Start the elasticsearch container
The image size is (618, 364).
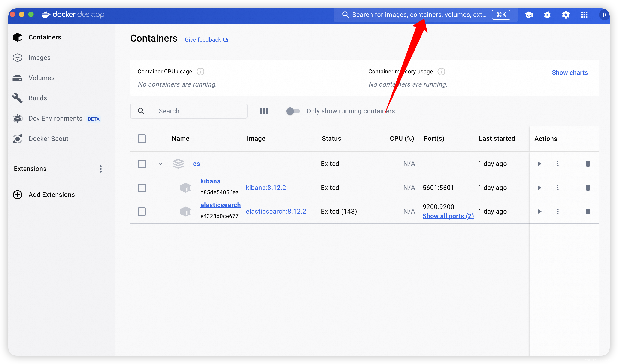(540, 212)
